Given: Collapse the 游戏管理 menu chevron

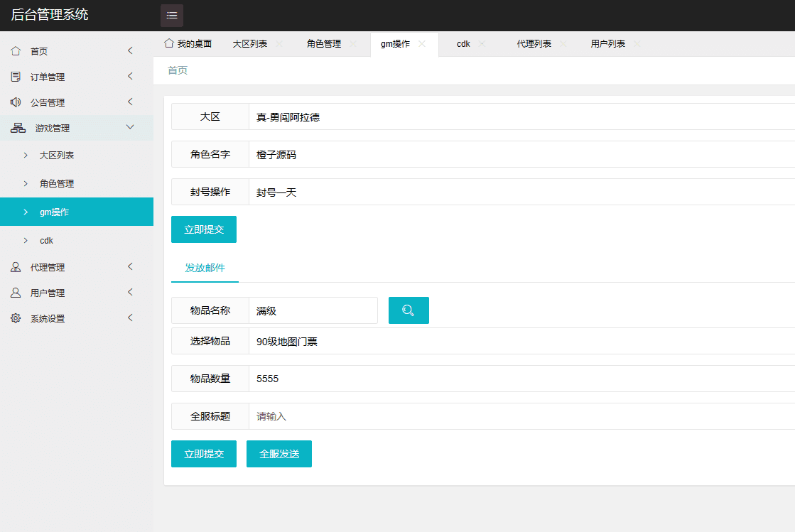Looking at the screenshot, I should click(130, 127).
